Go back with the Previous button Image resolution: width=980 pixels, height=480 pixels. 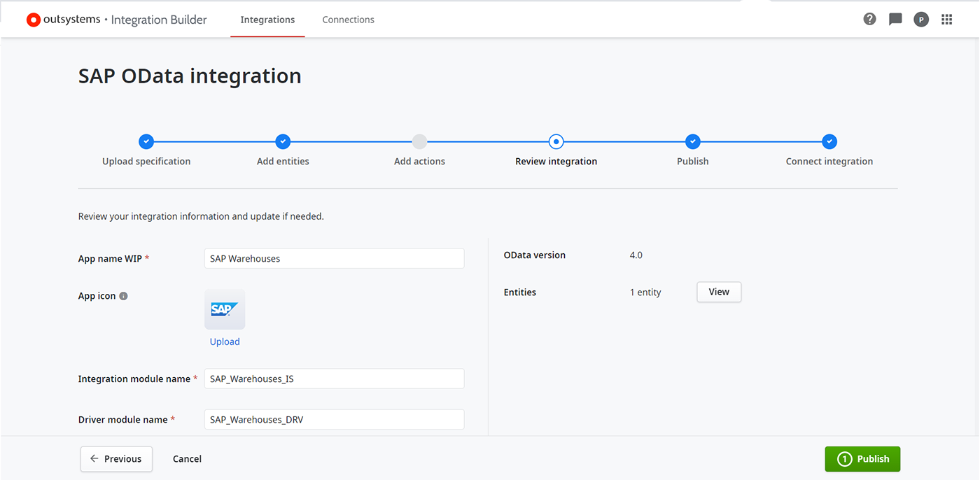(x=116, y=459)
